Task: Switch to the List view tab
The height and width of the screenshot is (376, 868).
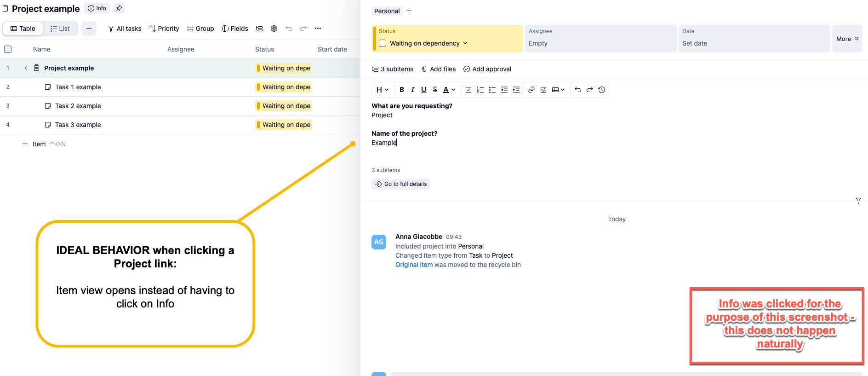Action: [x=60, y=29]
